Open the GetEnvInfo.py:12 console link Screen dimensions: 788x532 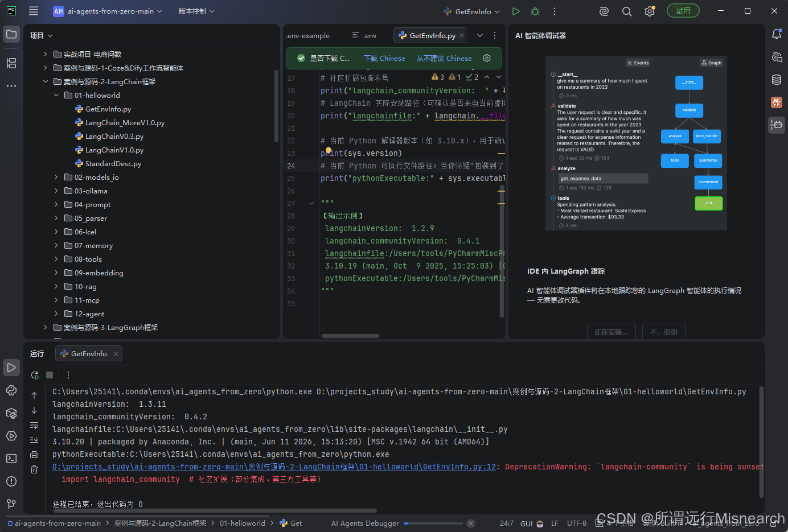click(274, 467)
